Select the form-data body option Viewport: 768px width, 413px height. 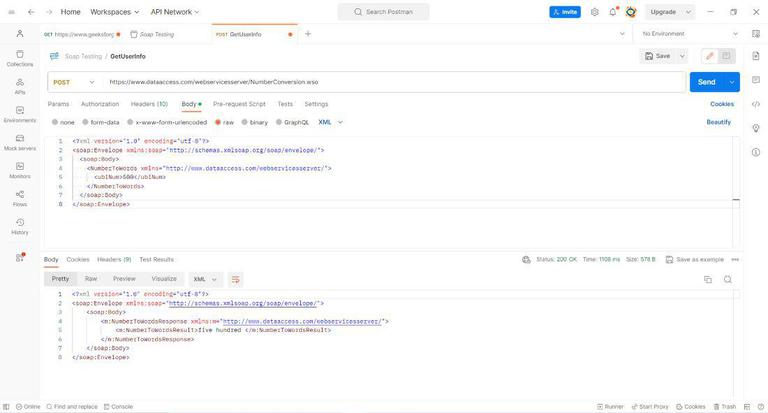(x=101, y=122)
